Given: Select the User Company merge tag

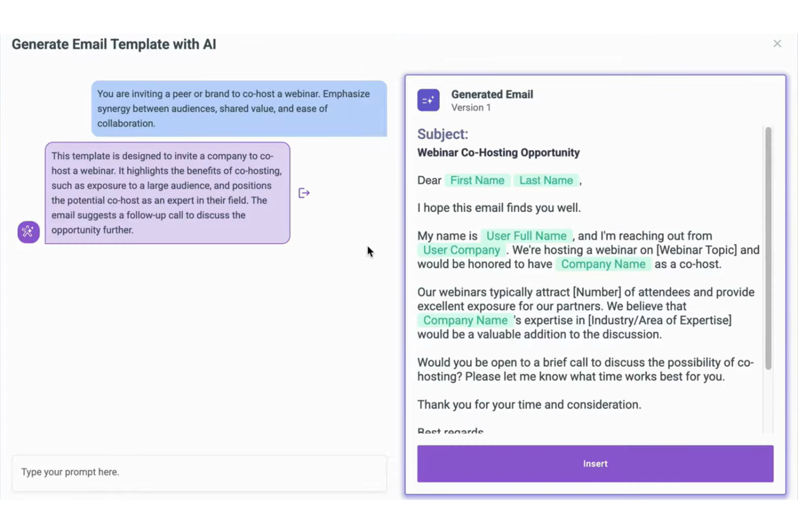Looking at the screenshot, I should 462,250.
